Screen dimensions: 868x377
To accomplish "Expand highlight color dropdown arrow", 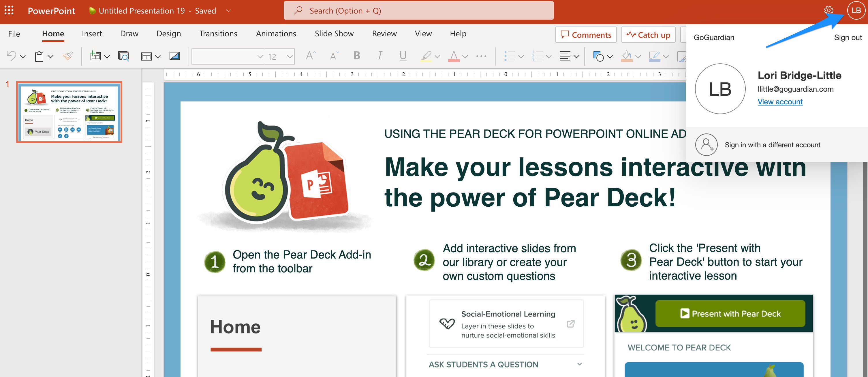I will coord(437,56).
